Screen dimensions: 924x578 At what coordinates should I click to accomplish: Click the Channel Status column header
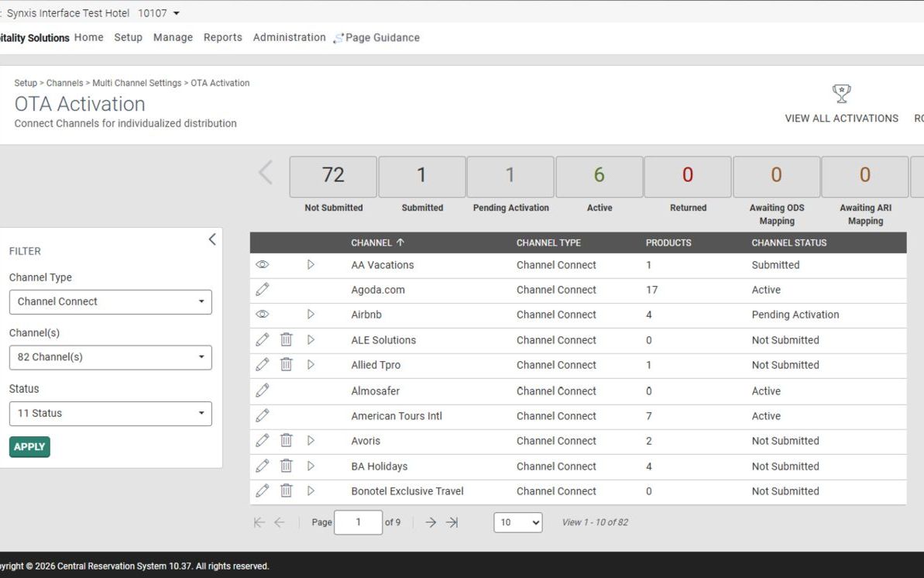click(789, 243)
